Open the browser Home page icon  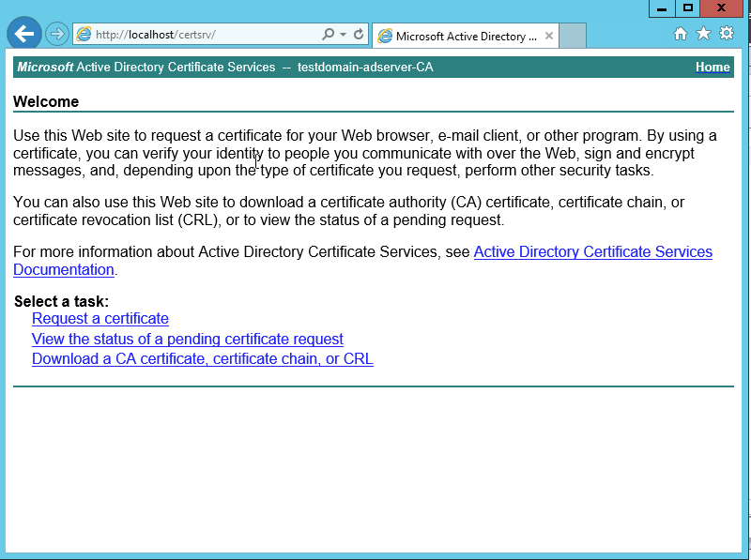(681, 34)
